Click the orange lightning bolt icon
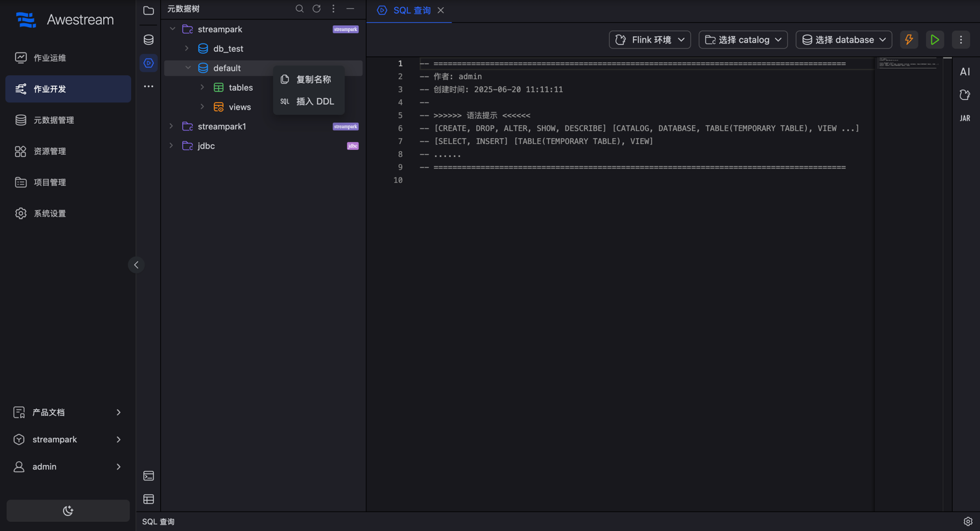 909,40
